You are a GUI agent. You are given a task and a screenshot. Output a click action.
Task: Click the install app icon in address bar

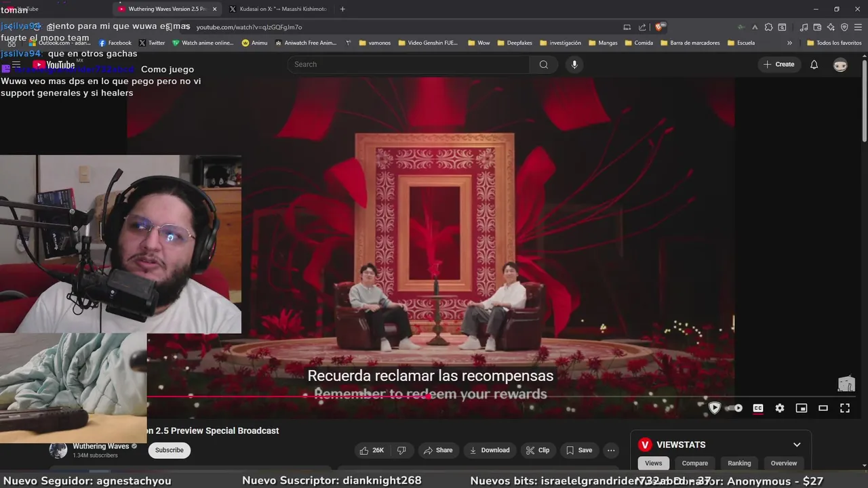[627, 27]
